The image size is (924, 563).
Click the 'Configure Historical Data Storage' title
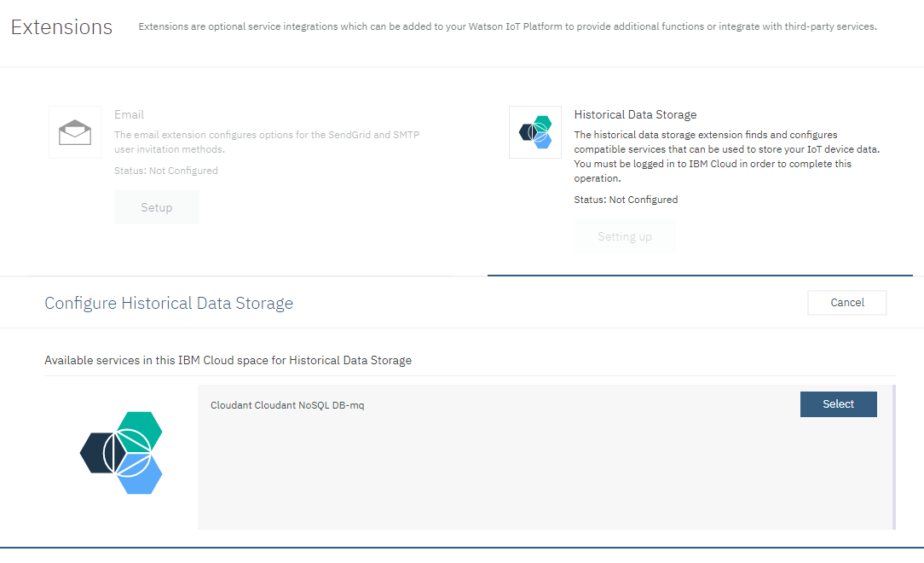(168, 303)
